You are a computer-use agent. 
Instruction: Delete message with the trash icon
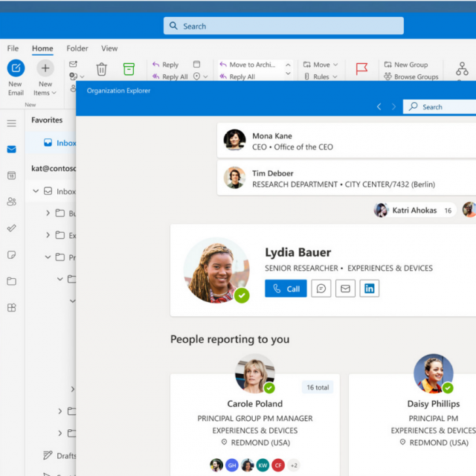coord(102,69)
